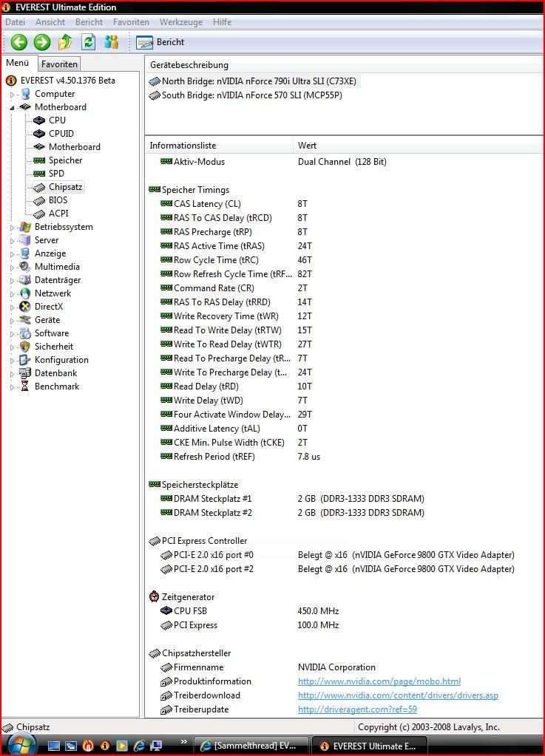The height and width of the screenshot is (756, 545).
Task: Expand quick launch overflow chevron
Action: pos(183,741)
